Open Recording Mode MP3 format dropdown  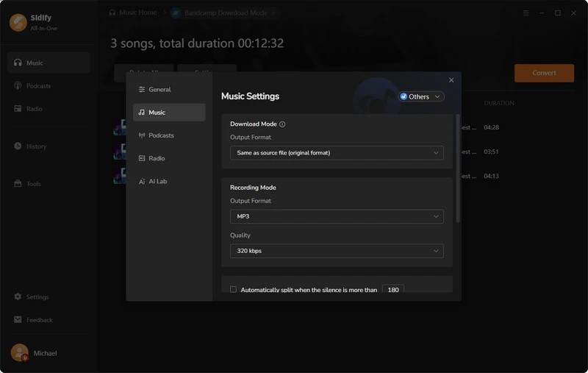[337, 216]
